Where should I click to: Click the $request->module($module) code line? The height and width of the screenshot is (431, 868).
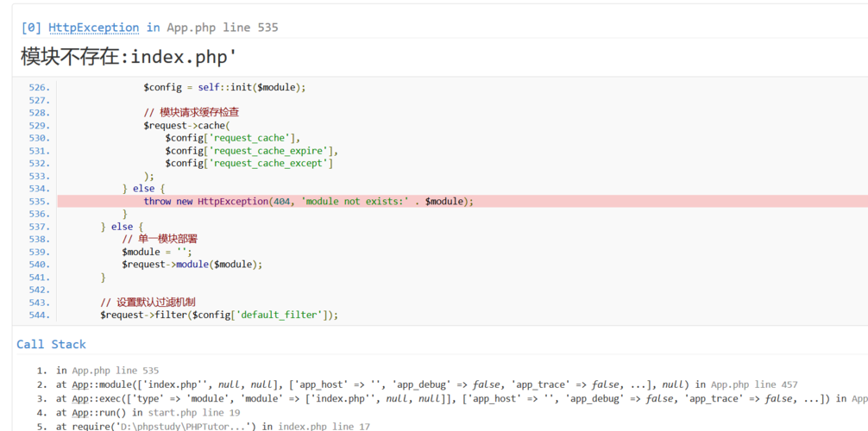point(192,264)
